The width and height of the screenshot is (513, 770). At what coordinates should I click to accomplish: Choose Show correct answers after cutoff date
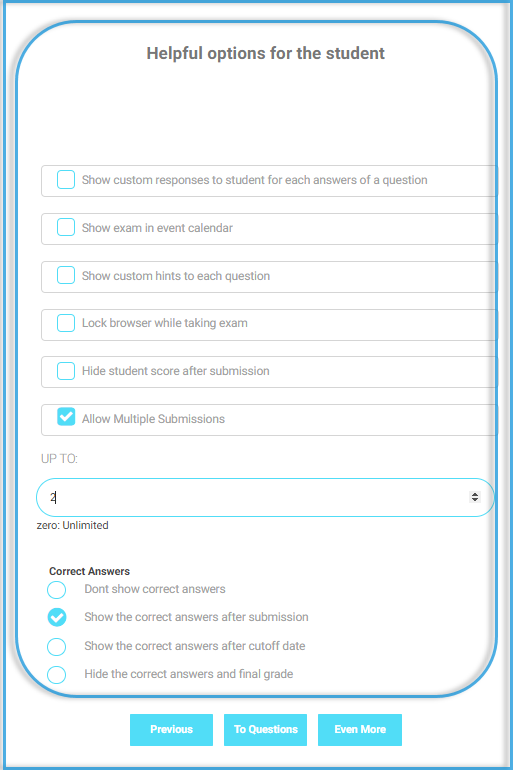(x=56, y=647)
